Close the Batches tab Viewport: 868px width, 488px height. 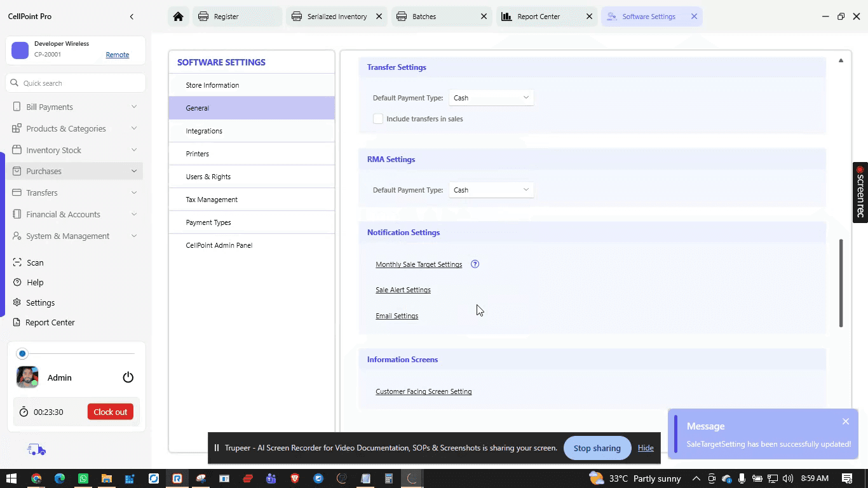[x=484, y=17]
